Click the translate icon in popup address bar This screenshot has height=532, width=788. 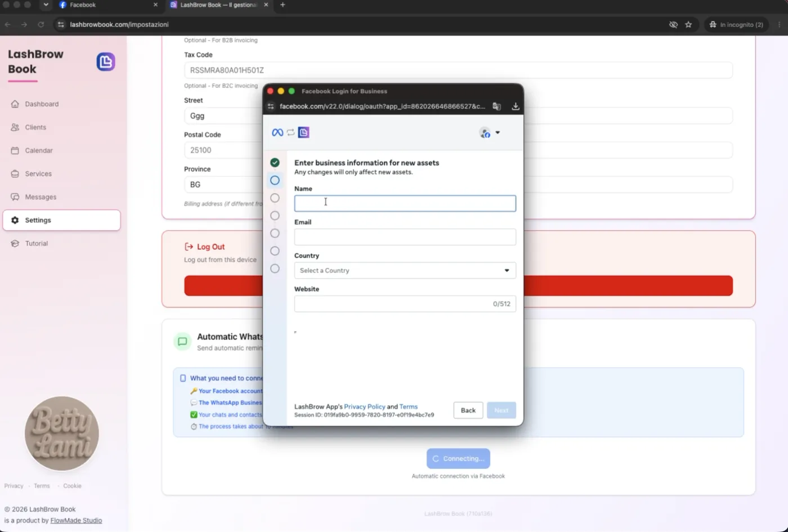click(496, 106)
